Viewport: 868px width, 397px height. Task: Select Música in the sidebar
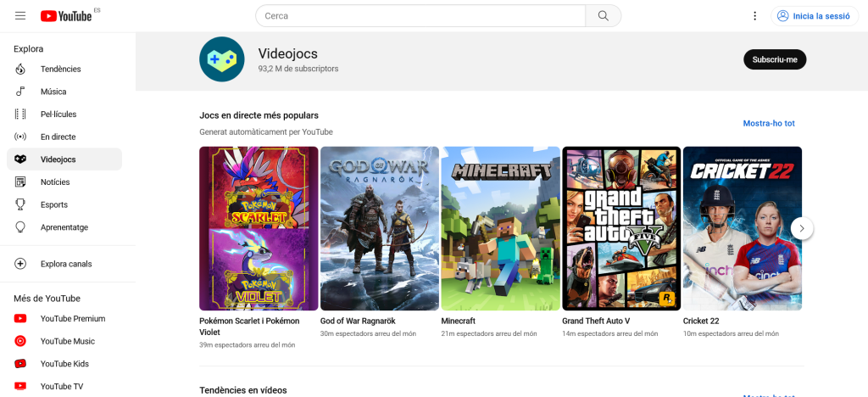[53, 92]
